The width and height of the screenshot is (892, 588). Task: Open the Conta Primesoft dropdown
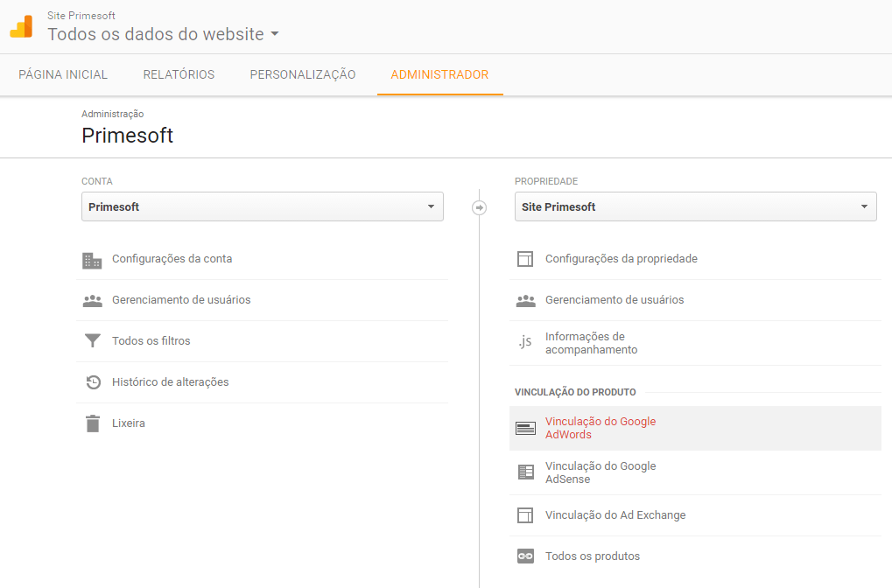pos(262,206)
